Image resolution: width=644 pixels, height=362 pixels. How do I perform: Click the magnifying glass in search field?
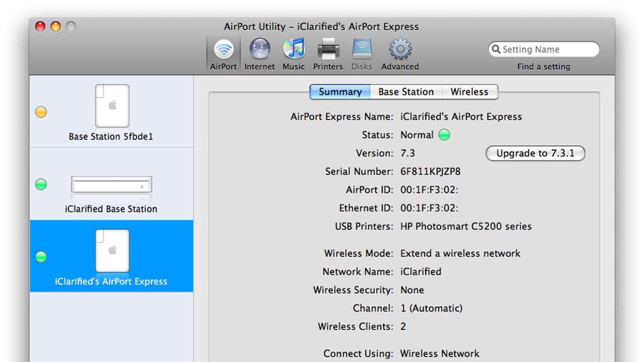(x=496, y=49)
